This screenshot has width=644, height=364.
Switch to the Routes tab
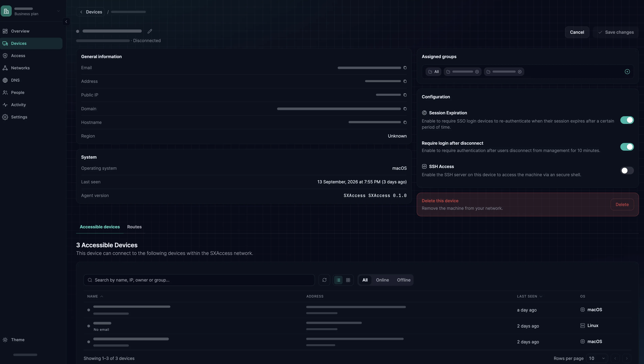(134, 227)
